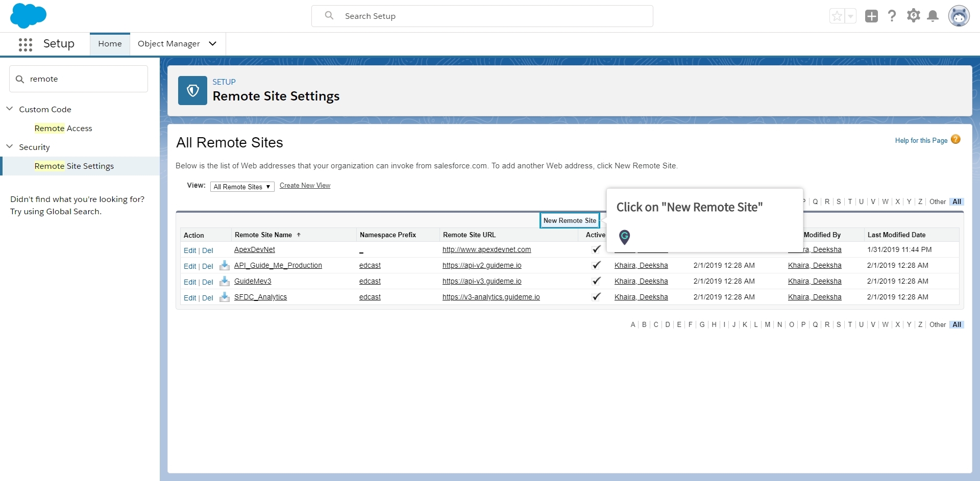Viewport: 980px width, 481px height.
Task: Click the http://www.apexdevnet.com URL
Action: click(486, 249)
